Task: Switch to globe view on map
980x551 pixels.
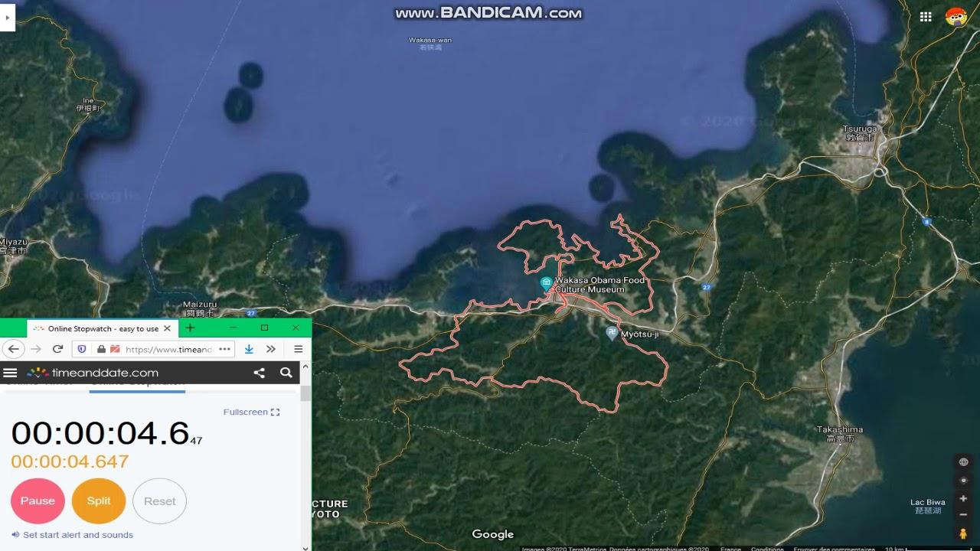Action: pyautogui.click(x=963, y=461)
